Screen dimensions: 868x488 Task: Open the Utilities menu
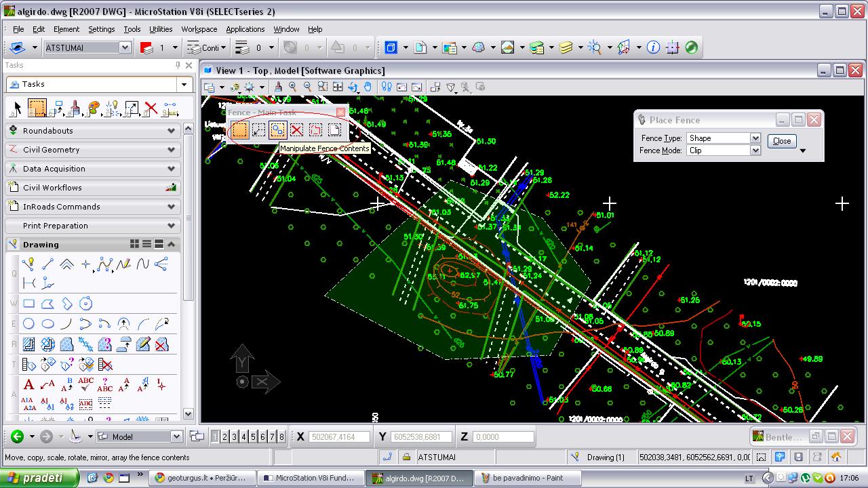click(161, 29)
